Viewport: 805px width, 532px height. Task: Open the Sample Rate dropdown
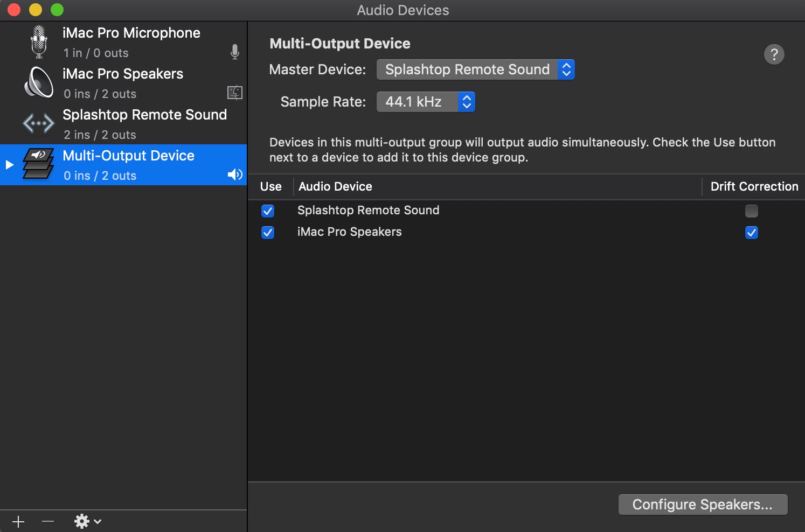(x=426, y=102)
